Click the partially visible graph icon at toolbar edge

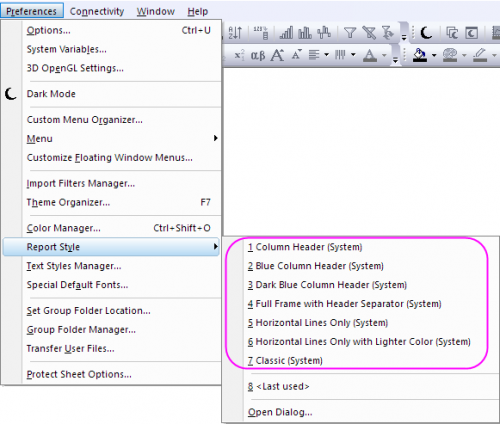(x=496, y=33)
